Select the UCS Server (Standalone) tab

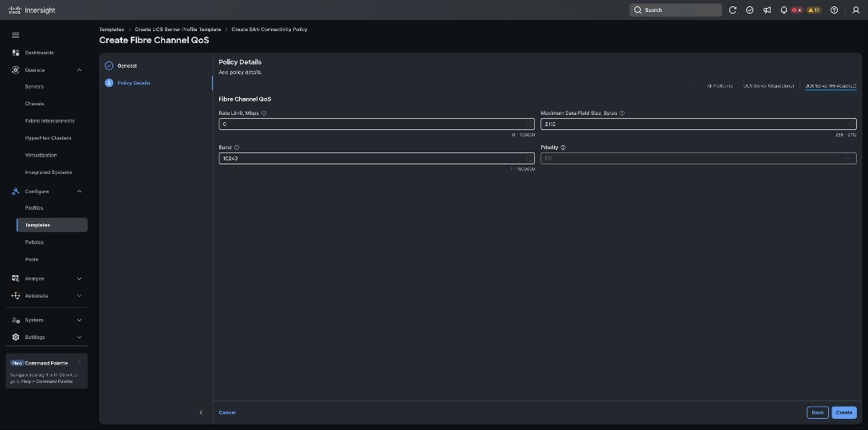click(x=768, y=86)
